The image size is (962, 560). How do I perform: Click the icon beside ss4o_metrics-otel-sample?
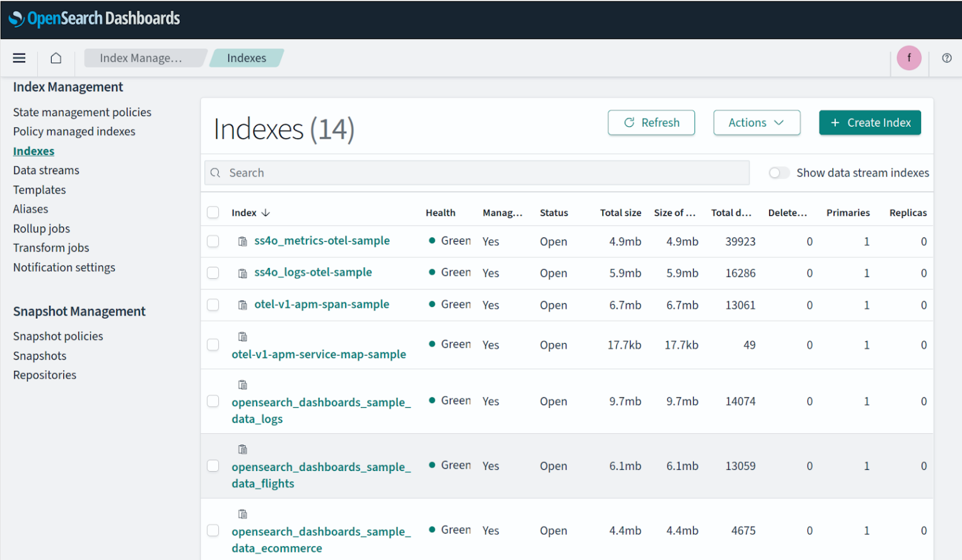242,242
